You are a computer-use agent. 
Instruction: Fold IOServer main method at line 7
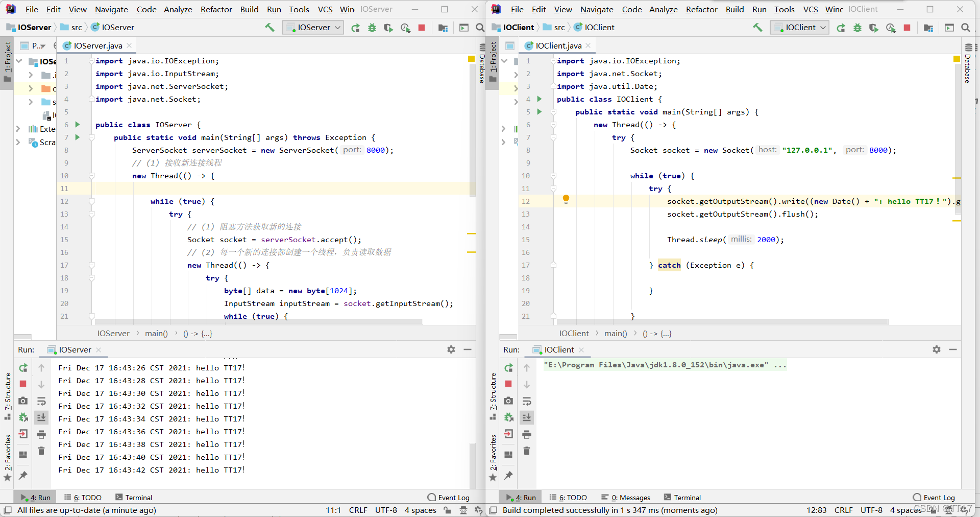coord(92,137)
